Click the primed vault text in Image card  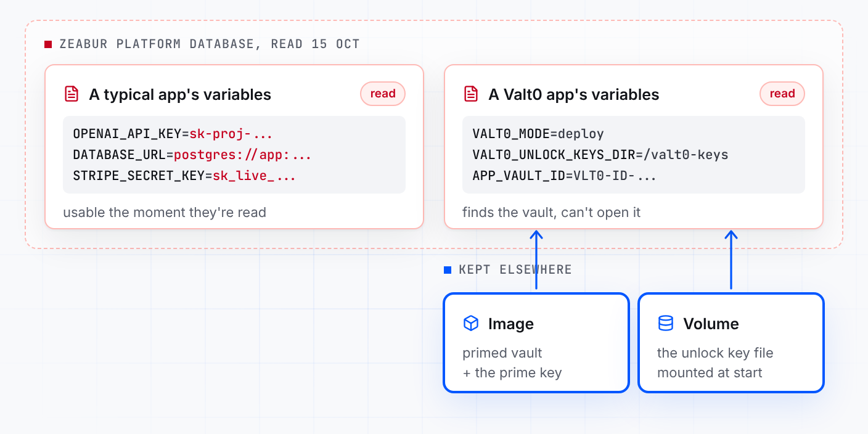pyautogui.click(x=502, y=353)
